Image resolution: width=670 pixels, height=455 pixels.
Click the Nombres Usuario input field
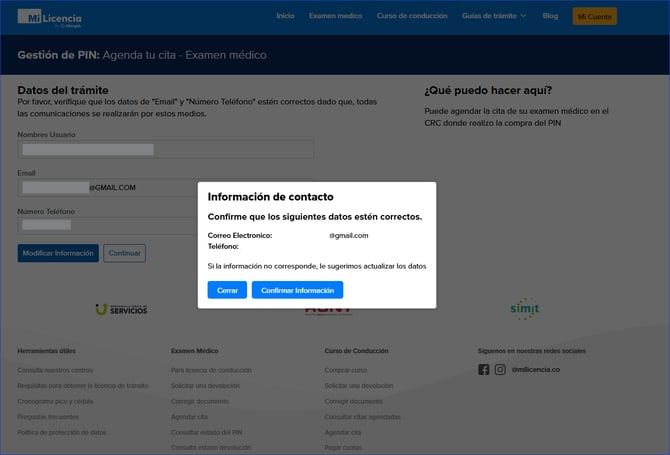click(x=166, y=149)
